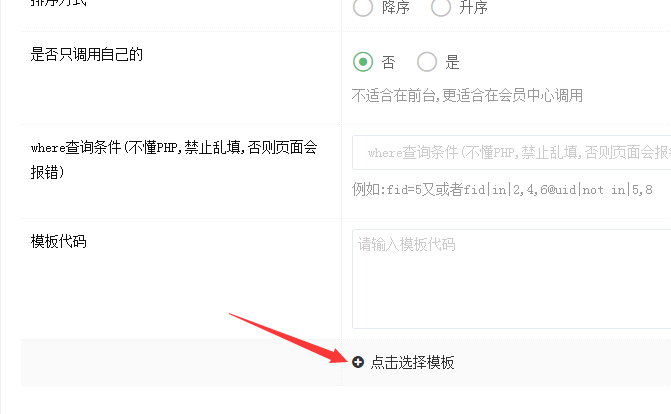Click the plus icon beside 点击选择模板

click(x=358, y=362)
